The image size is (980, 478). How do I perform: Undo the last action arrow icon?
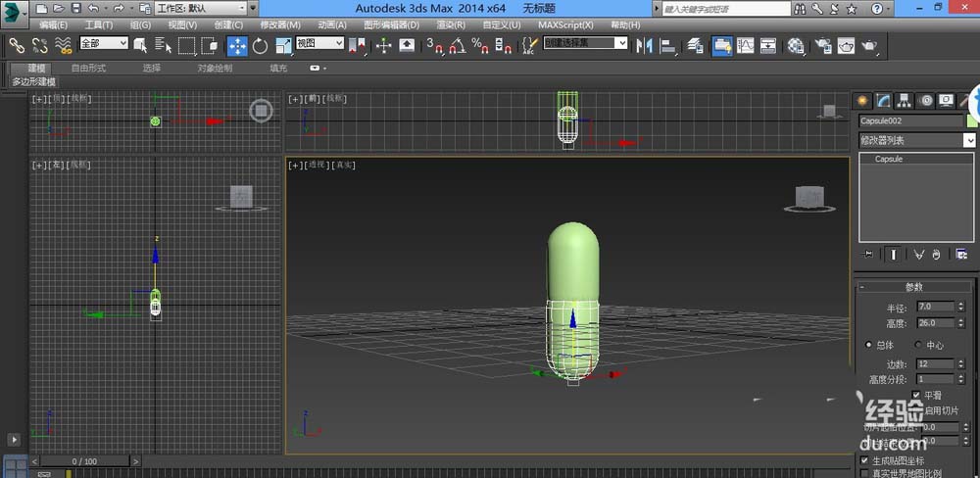[x=93, y=9]
